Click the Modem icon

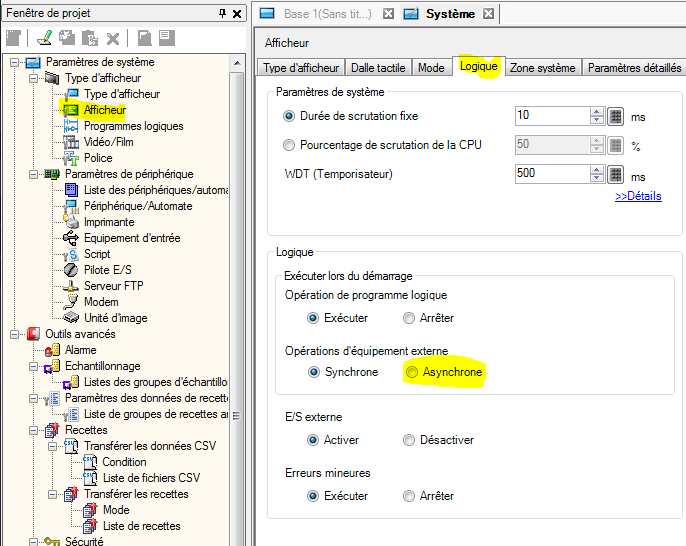tap(70, 302)
